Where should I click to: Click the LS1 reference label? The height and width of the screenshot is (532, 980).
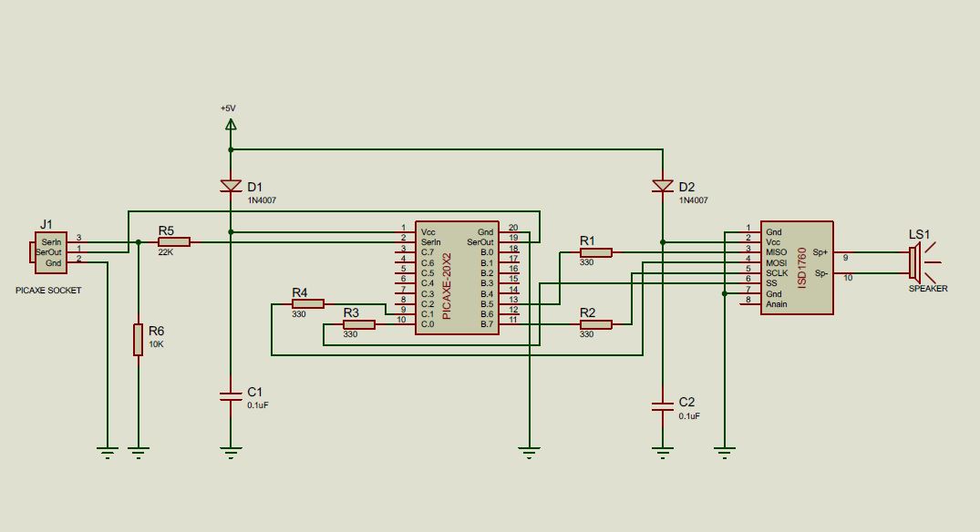tap(919, 235)
